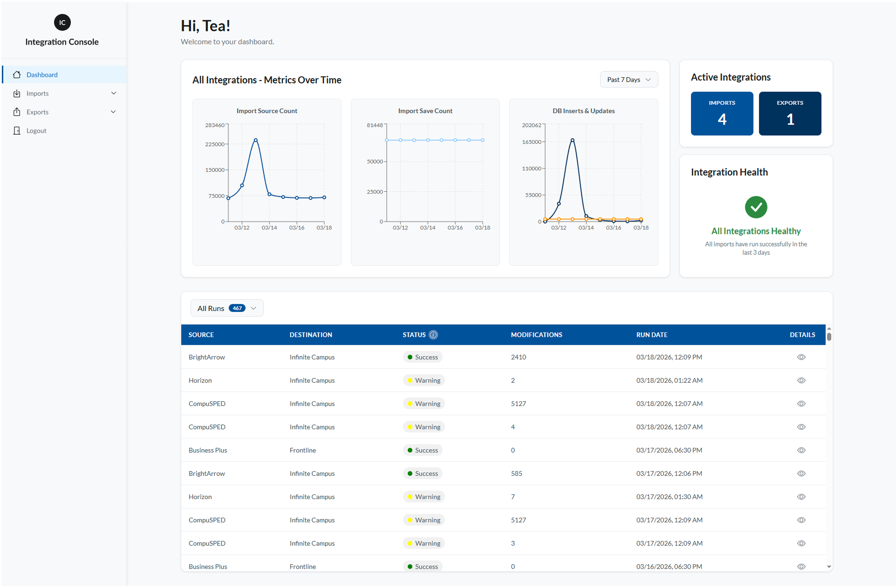Click the IC logo avatar
This screenshot has height=588, width=896.
click(x=62, y=22)
